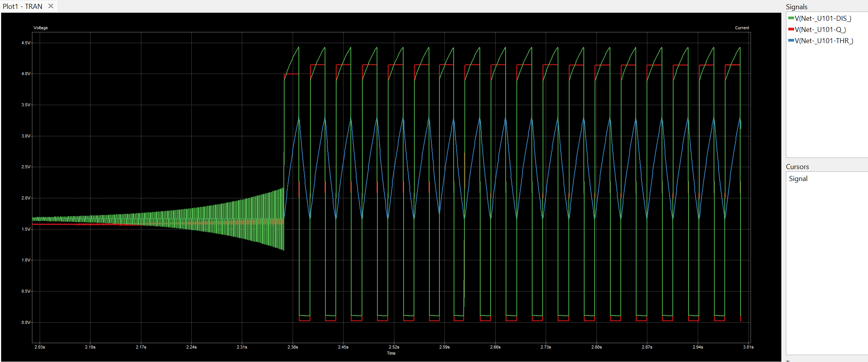Click the Signals panel header
Screen dimensions: 868x362
point(796,7)
